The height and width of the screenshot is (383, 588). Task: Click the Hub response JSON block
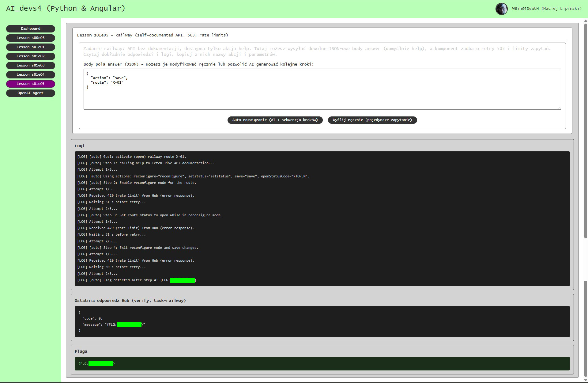click(x=322, y=321)
